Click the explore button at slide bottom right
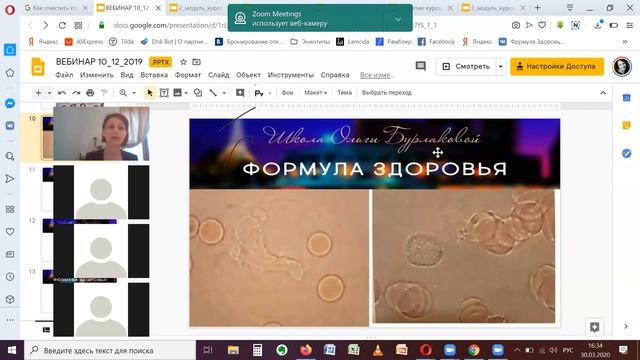This screenshot has width=640, height=360. [x=594, y=327]
